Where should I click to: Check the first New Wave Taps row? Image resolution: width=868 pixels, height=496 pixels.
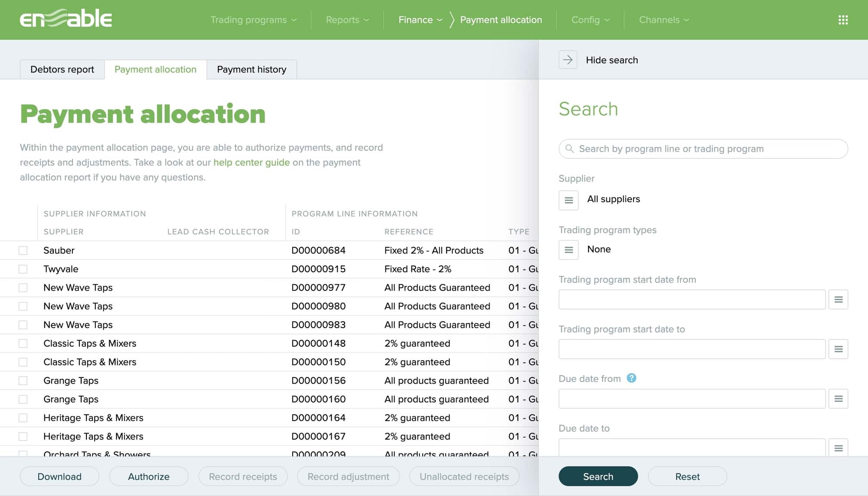click(x=23, y=287)
